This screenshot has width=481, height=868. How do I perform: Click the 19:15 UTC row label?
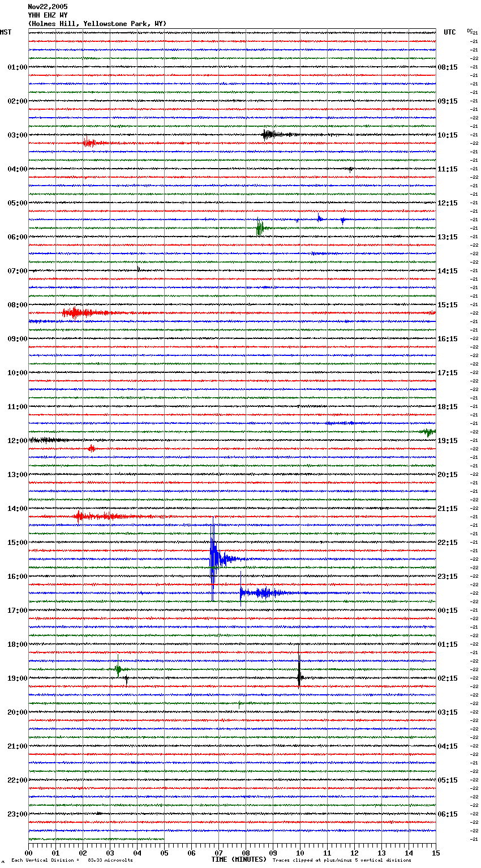448,441
